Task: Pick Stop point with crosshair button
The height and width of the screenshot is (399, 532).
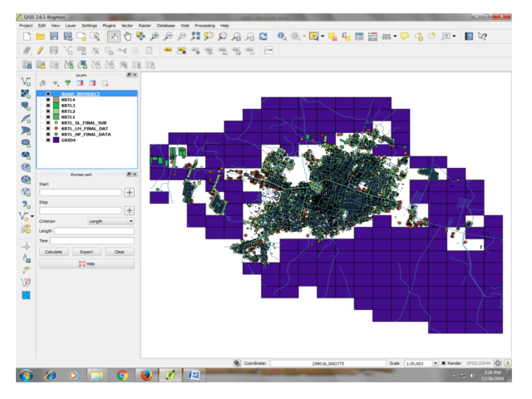Action: (130, 210)
